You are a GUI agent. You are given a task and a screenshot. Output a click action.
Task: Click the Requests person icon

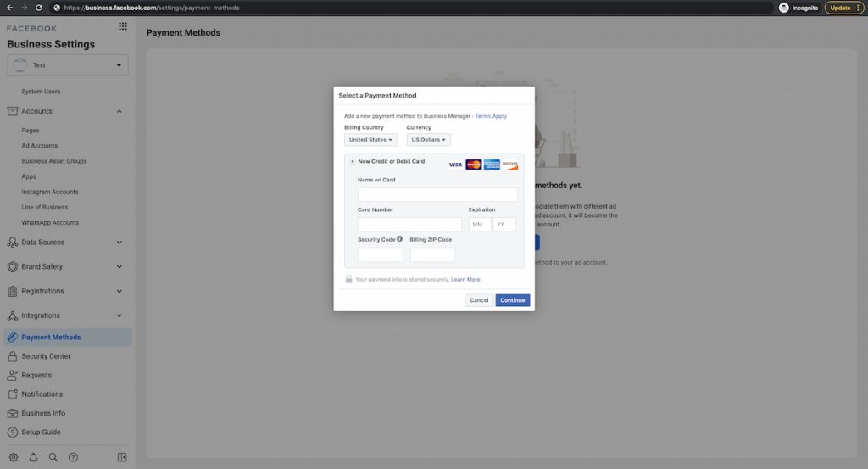12,375
